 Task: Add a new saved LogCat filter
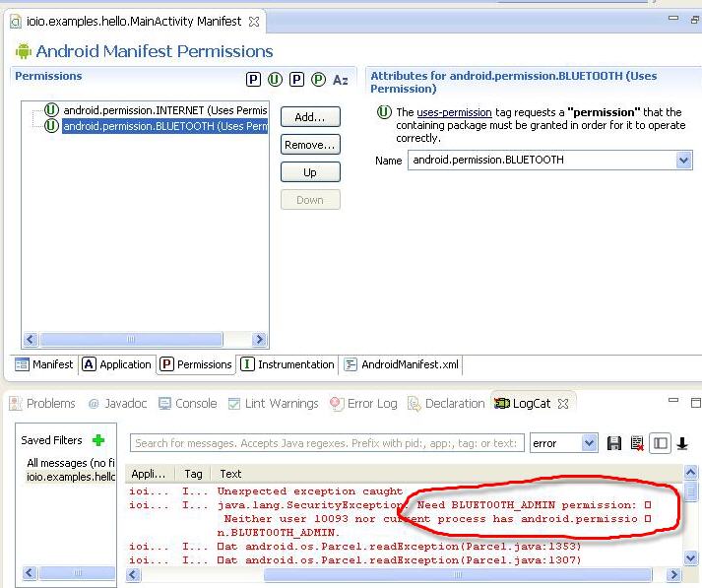click(98, 440)
